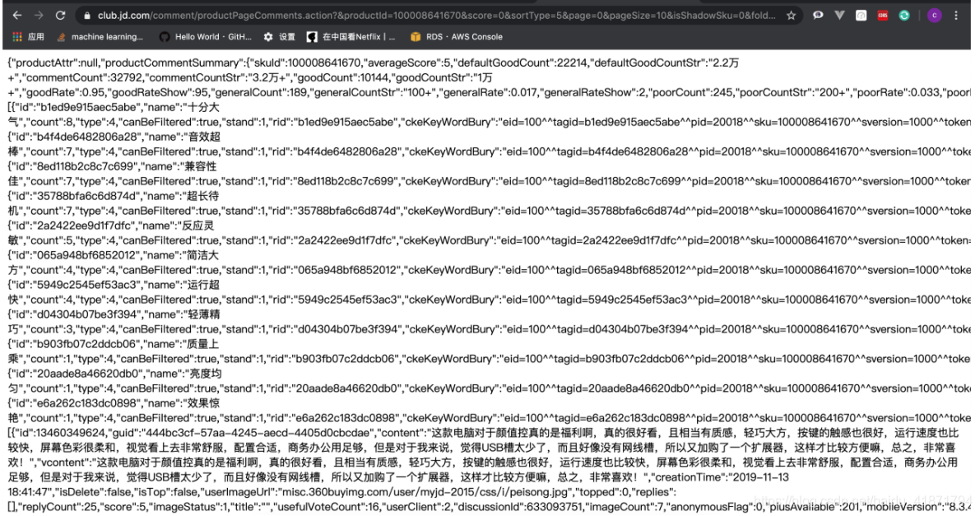
Task: Click the "name":"反应灵 text
Action: 178,225
